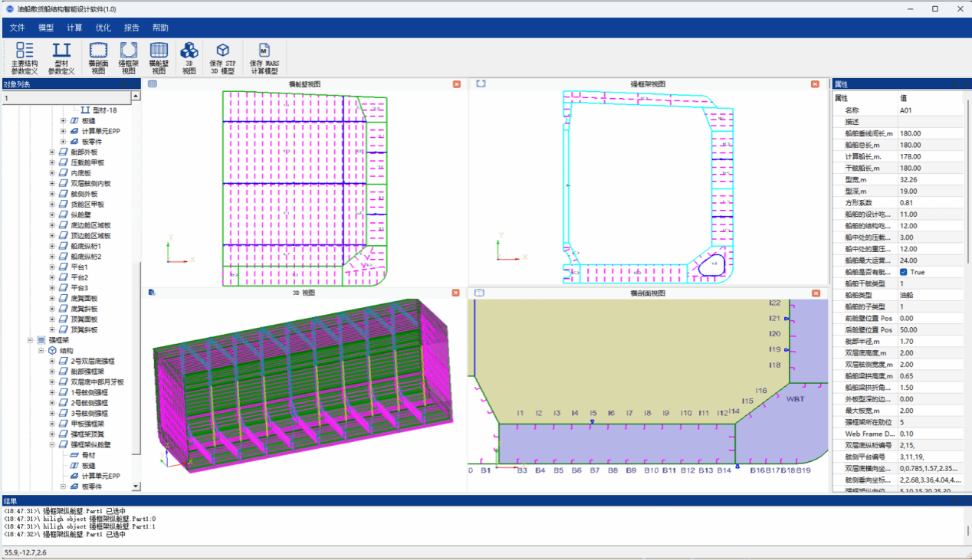
Task: Select 骨材 under 强框架纵舱壁
Action: [89, 455]
